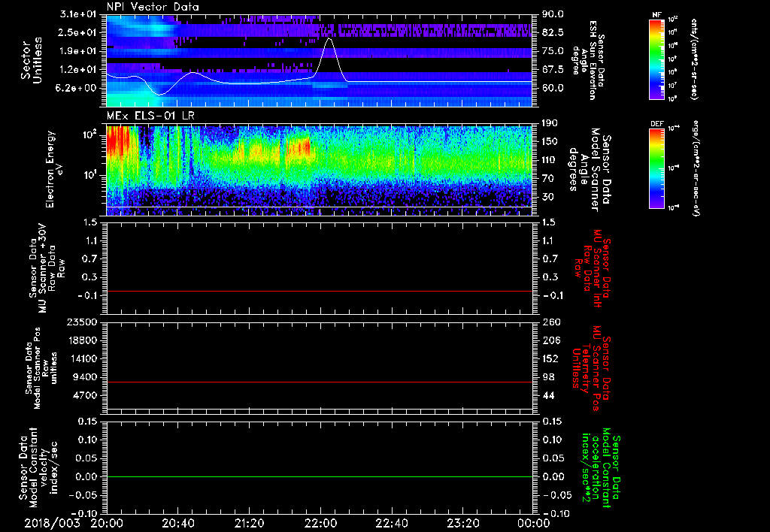Select the 23:20 time axis label

(x=462, y=522)
